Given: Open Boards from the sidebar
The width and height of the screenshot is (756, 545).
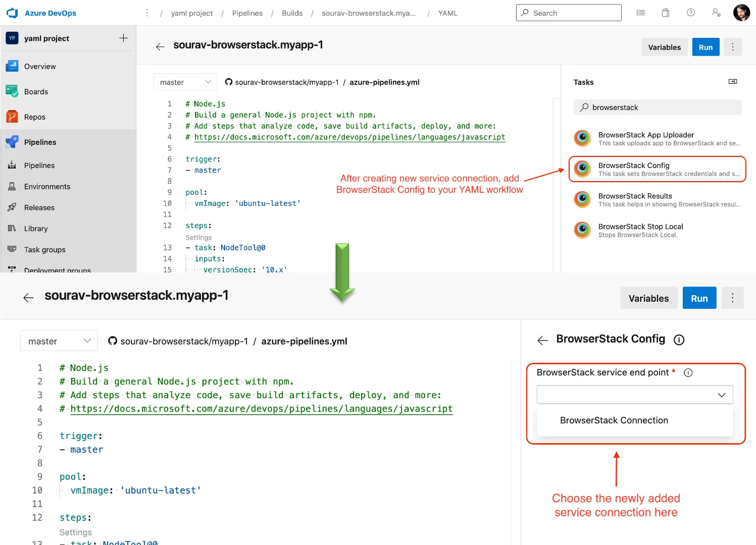Looking at the screenshot, I should 35,91.
